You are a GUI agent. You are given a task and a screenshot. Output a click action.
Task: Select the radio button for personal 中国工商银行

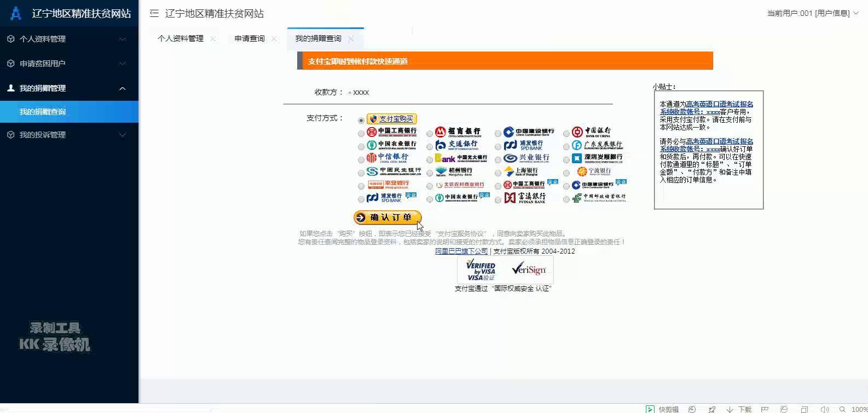[361, 133]
